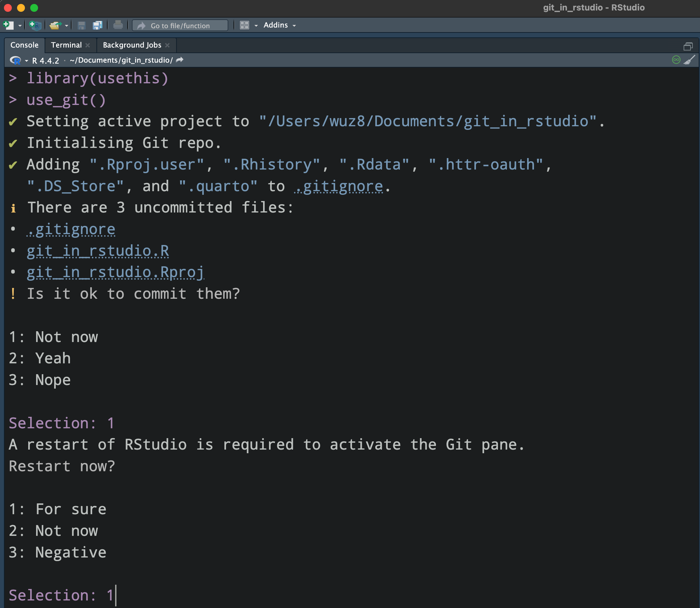Viewport: 700px width, 608px height.
Task: Click the New File icon
Action: (8, 26)
